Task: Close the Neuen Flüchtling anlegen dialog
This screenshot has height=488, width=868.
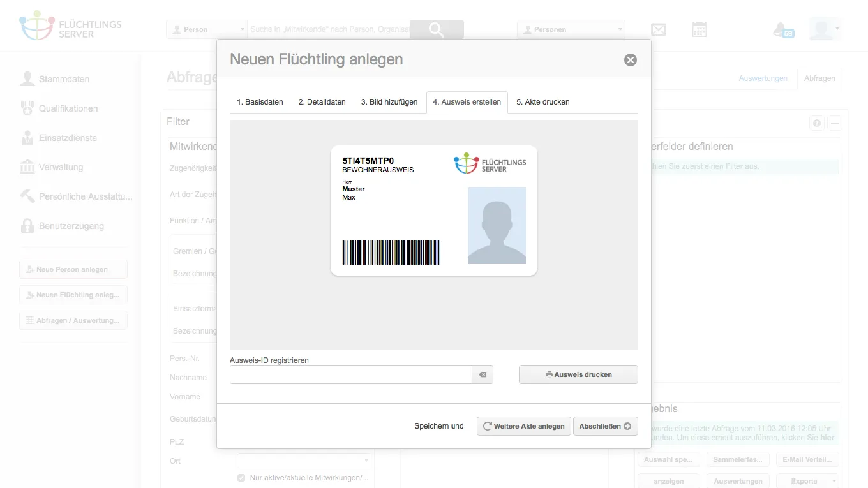Action: coord(631,60)
